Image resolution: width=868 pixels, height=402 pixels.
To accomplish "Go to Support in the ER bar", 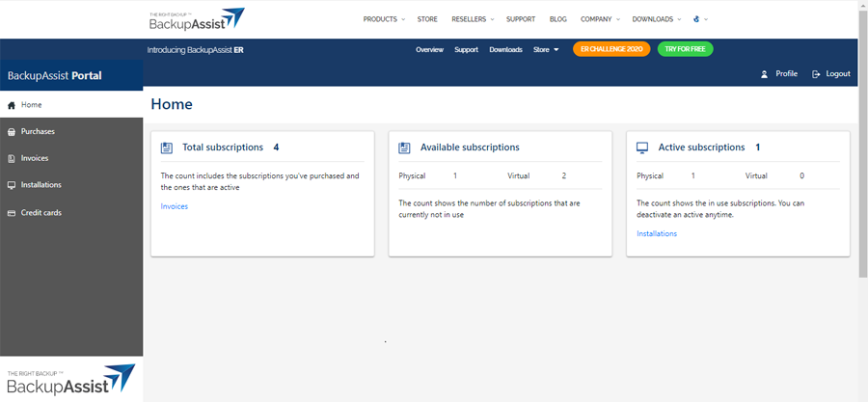I will tap(466, 50).
